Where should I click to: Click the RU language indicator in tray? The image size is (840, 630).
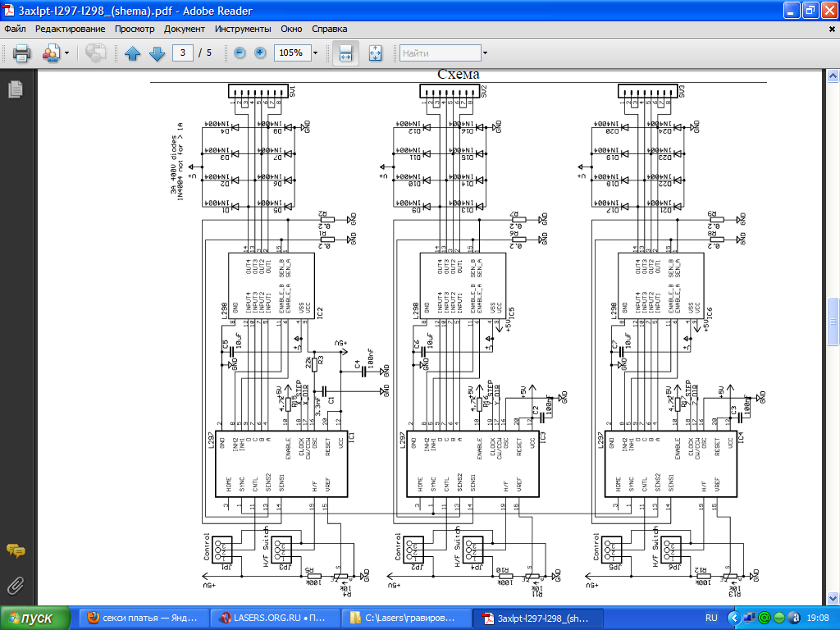tap(711, 618)
